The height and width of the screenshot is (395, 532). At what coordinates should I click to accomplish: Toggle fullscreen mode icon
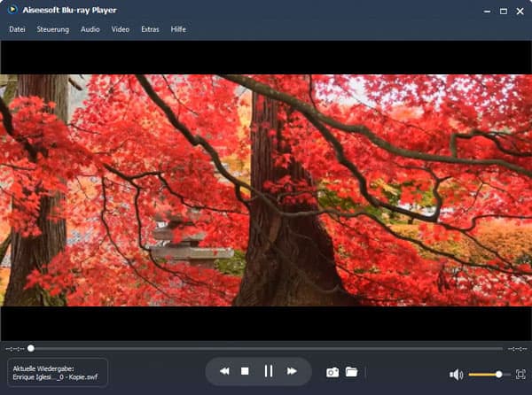tap(520, 375)
